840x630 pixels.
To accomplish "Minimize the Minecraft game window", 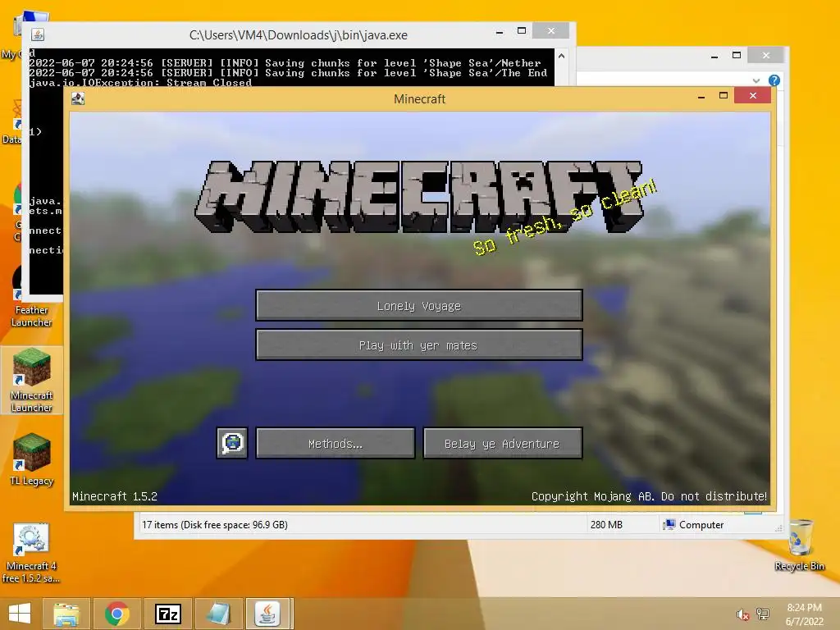I will [x=701, y=97].
